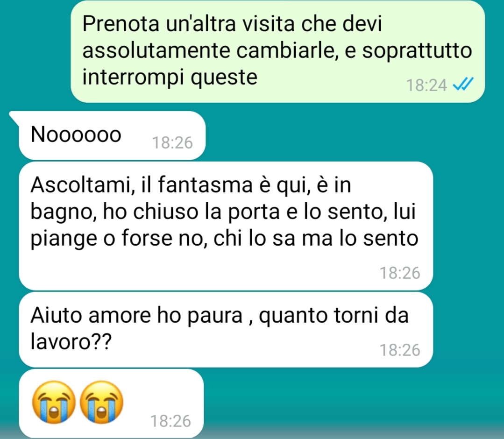The image size is (504, 439).
Task: Tap the second crying face emoji
Action: coord(101,402)
